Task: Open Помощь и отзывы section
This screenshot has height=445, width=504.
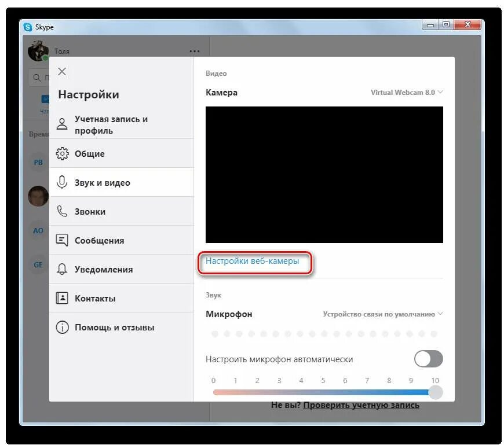Action: point(122,327)
